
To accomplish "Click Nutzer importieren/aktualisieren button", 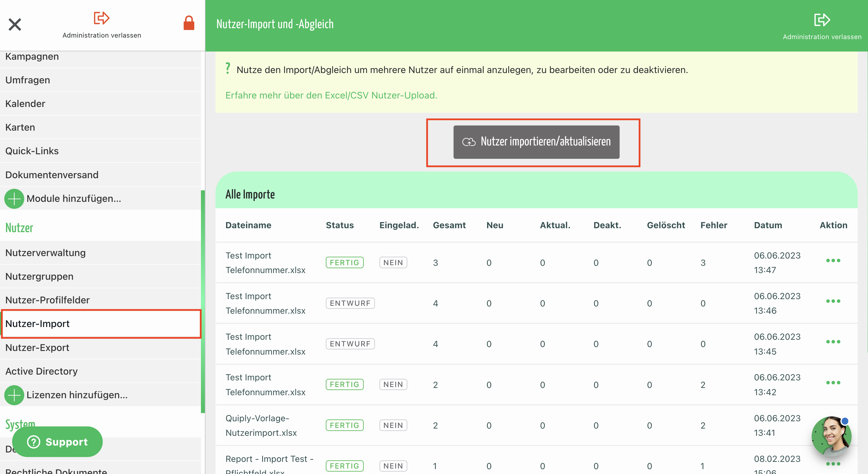I will pyautogui.click(x=536, y=142).
